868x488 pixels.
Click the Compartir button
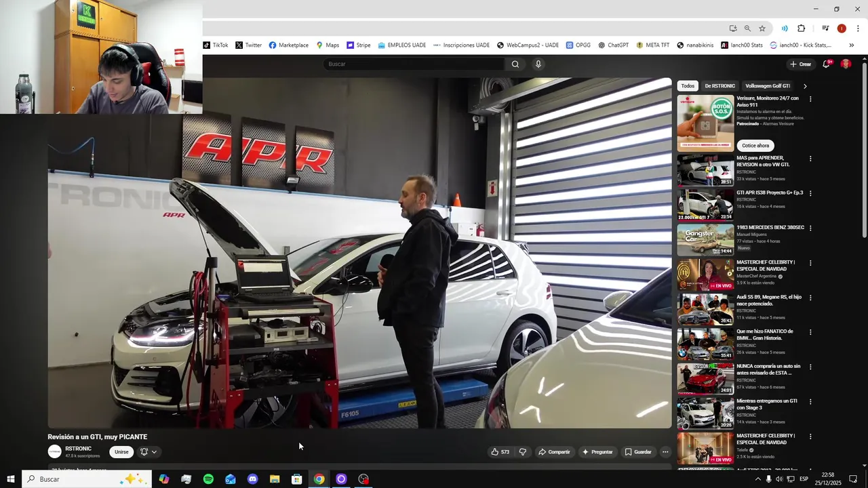click(x=554, y=452)
